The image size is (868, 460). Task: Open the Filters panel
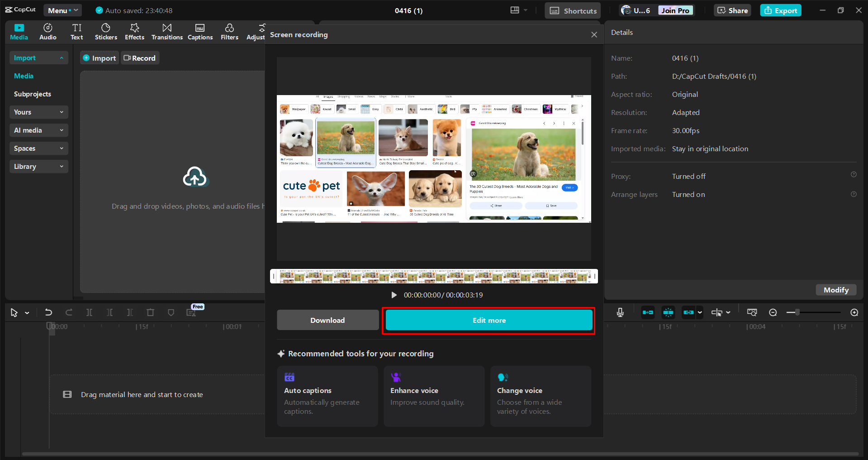point(229,31)
